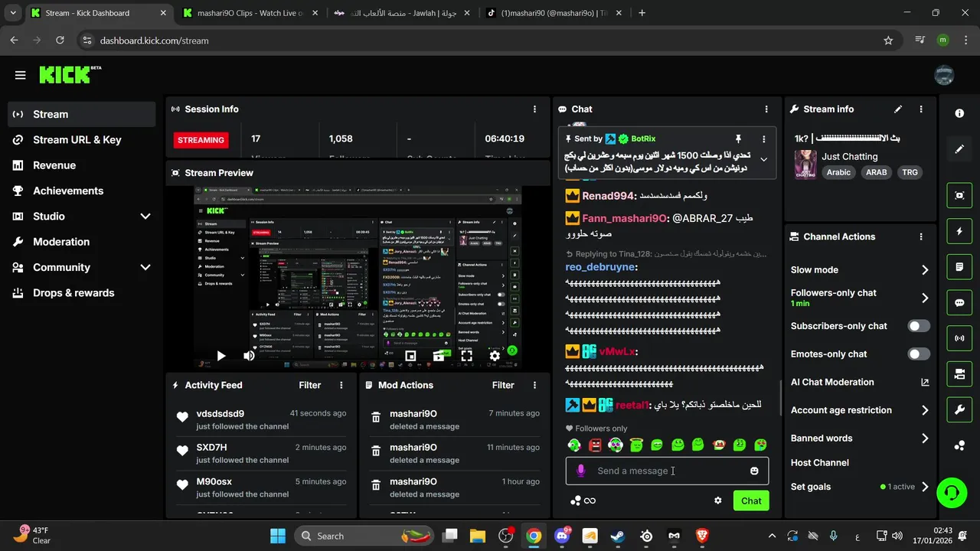980x551 pixels.
Task: Open Followers-only chat options
Action: click(860, 298)
